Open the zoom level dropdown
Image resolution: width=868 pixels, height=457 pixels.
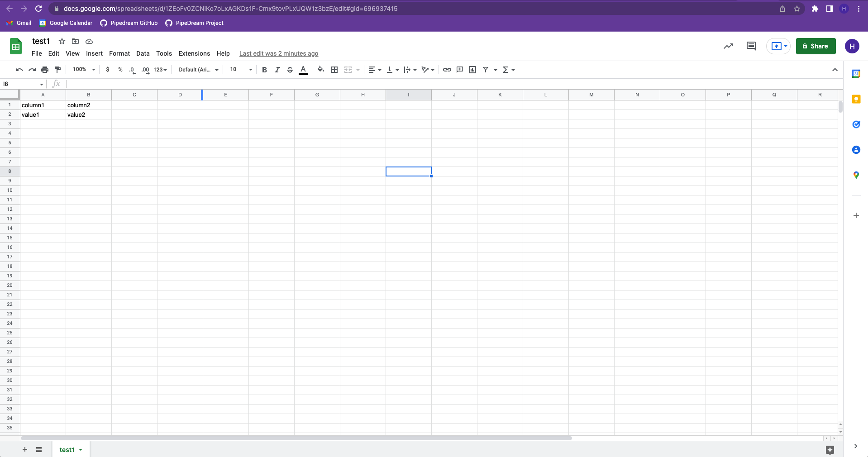83,70
